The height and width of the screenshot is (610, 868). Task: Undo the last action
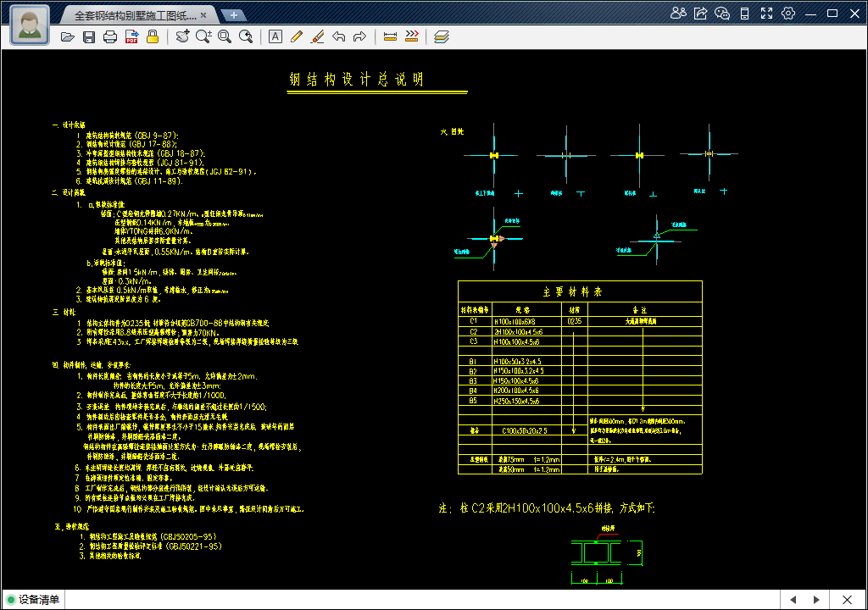[x=338, y=36]
